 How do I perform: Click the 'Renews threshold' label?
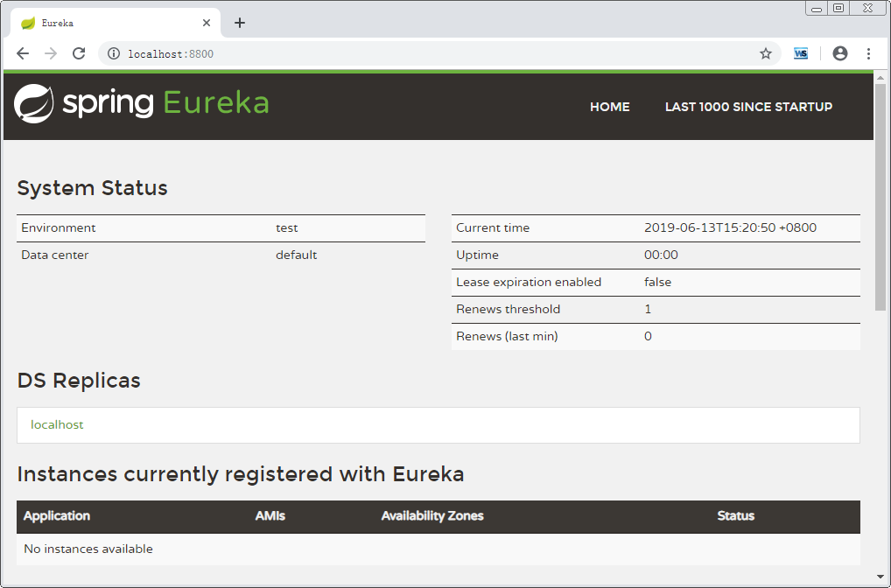[x=508, y=309]
